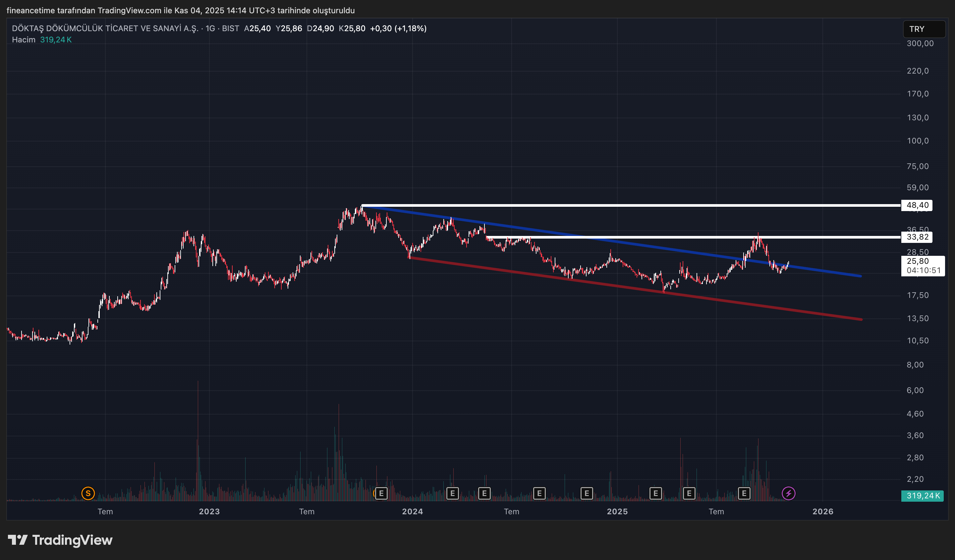This screenshot has width=955, height=560.
Task: Select the 48,40 price level label
Action: 917,205
